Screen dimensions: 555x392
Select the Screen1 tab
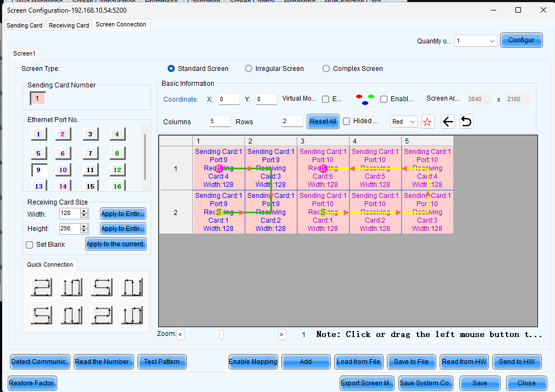[x=24, y=53]
